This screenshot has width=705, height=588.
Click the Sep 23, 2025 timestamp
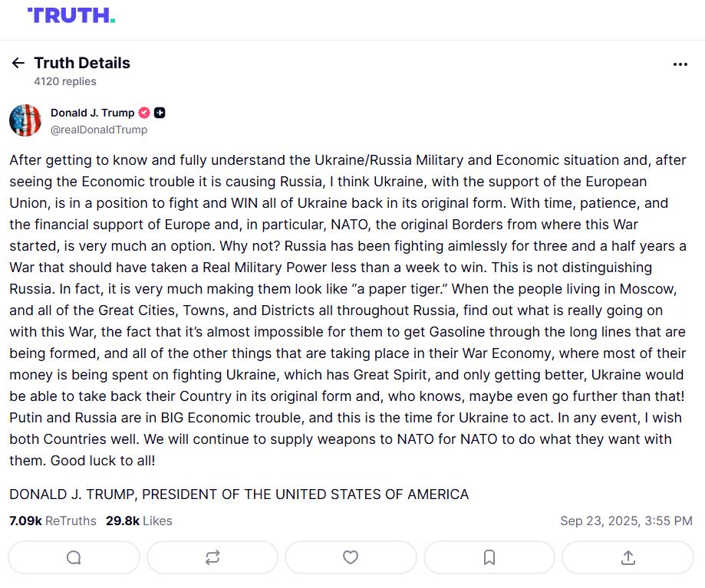pyautogui.click(x=626, y=521)
